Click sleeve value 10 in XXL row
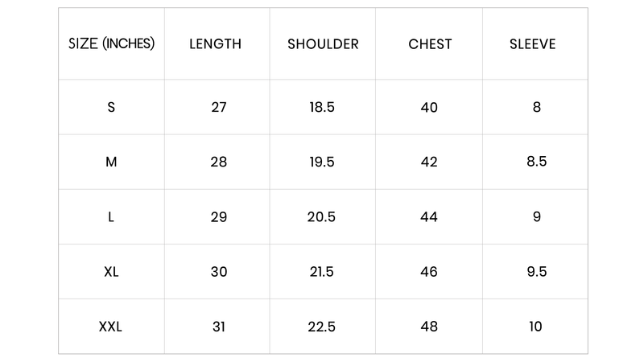Image resolution: width=644 pixels, height=362 pixels. (x=535, y=327)
